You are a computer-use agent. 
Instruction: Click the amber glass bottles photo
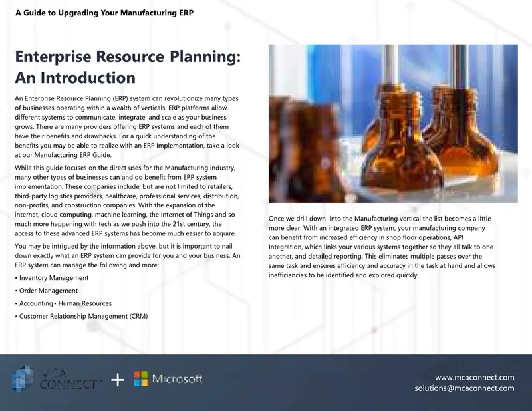(393, 124)
